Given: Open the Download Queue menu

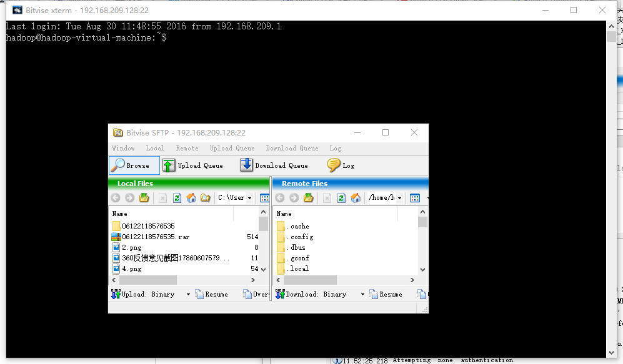Looking at the screenshot, I should (292, 148).
